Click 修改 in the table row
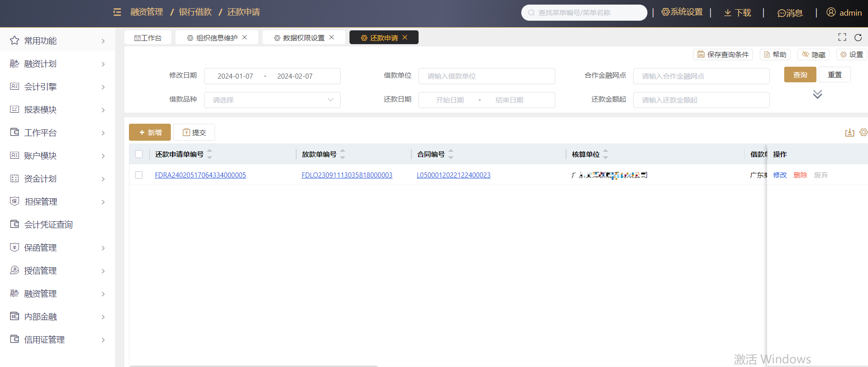Screen dimensions: 868x367 point(780,175)
